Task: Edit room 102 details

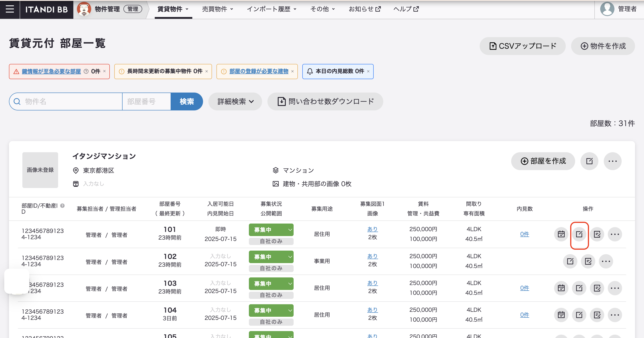Action: point(570,261)
